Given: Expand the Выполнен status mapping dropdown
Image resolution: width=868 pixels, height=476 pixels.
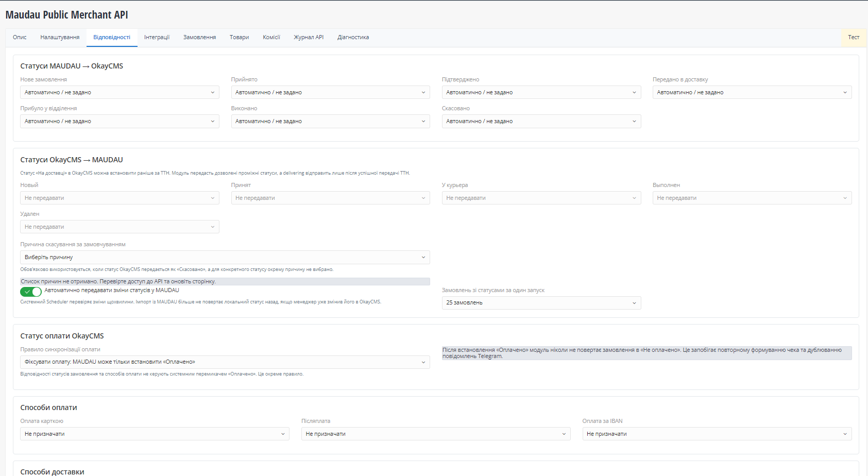Looking at the screenshot, I should point(752,198).
